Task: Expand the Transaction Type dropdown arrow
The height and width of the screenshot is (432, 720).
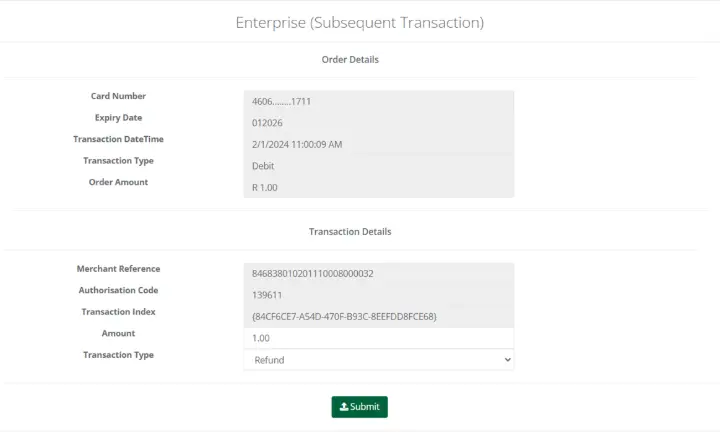Action: [x=507, y=359]
